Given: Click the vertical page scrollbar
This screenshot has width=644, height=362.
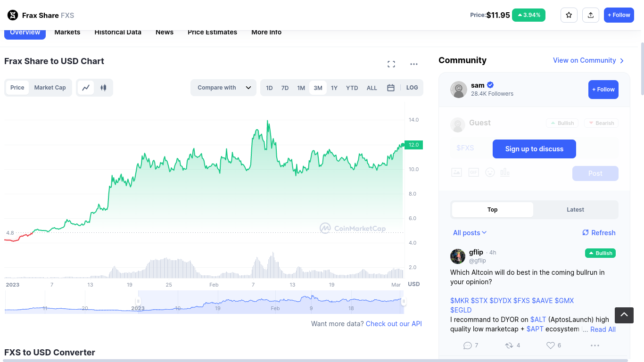Looking at the screenshot, I should [x=642, y=69].
